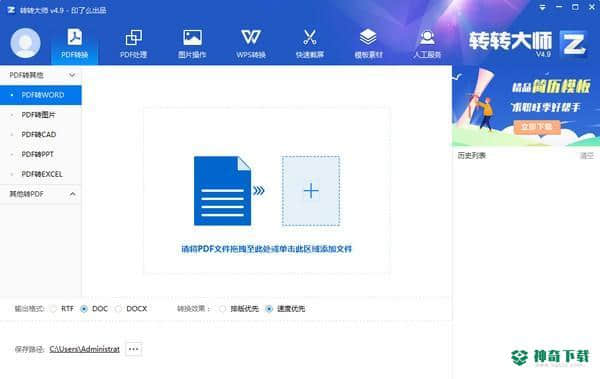
Task: Open the title bar dropdown menu arrow
Action: (x=542, y=7)
